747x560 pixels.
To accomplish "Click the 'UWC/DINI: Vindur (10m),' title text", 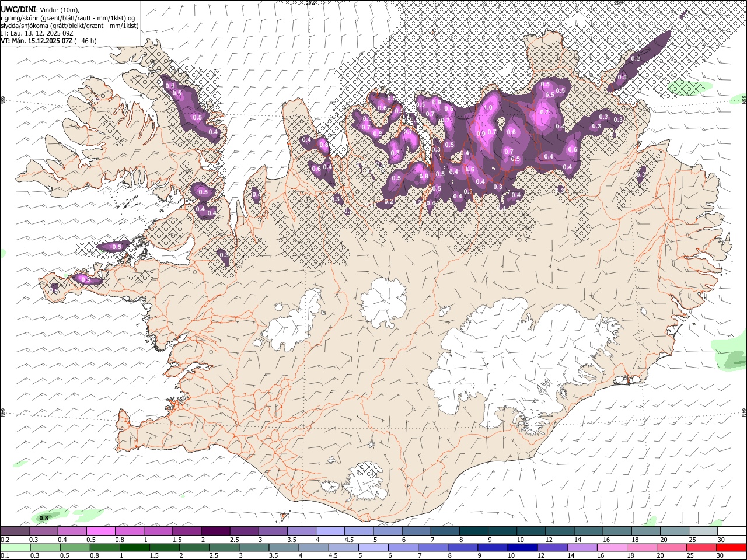I will click(40, 10).
